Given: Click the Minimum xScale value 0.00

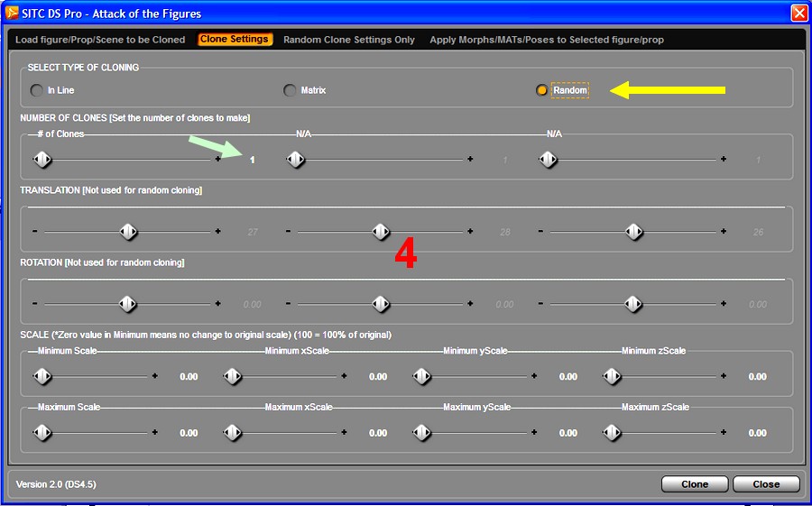Looking at the screenshot, I should click(x=378, y=377).
